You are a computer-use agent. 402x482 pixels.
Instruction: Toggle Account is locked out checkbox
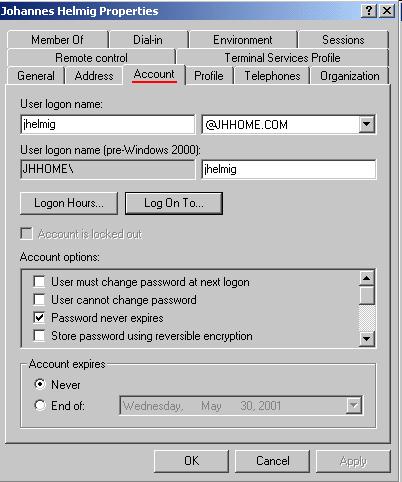tap(26, 234)
